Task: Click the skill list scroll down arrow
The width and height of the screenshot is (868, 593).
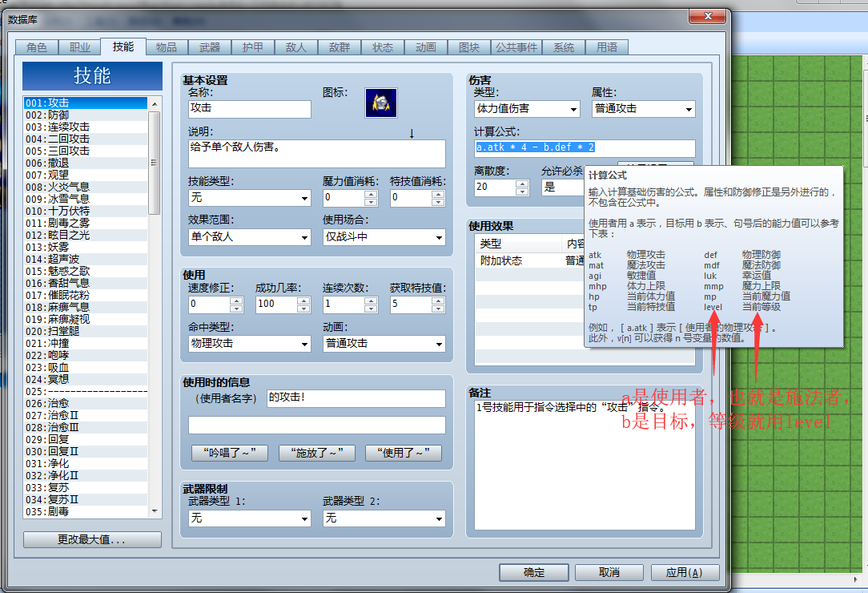Action: click(155, 511)
